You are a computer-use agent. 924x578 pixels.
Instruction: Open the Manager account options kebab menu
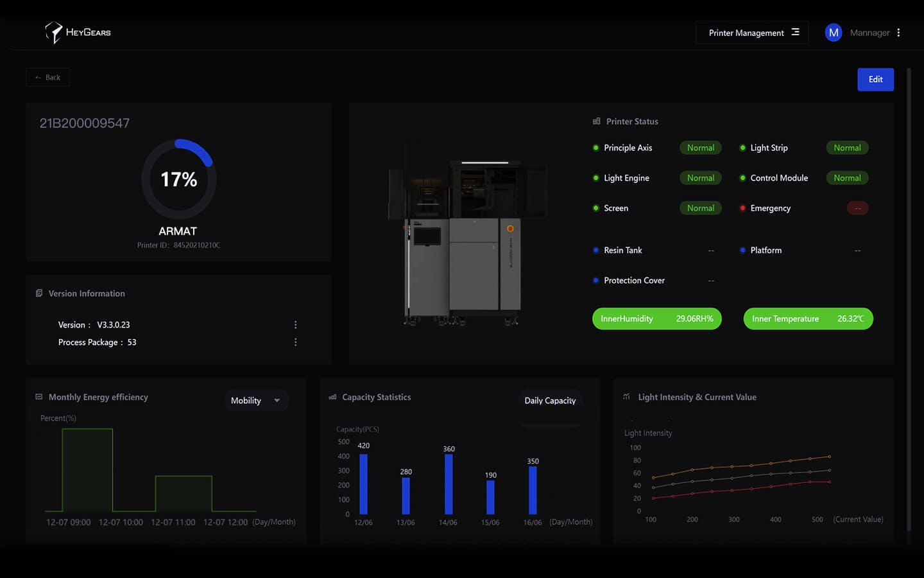tap(898, 33)
